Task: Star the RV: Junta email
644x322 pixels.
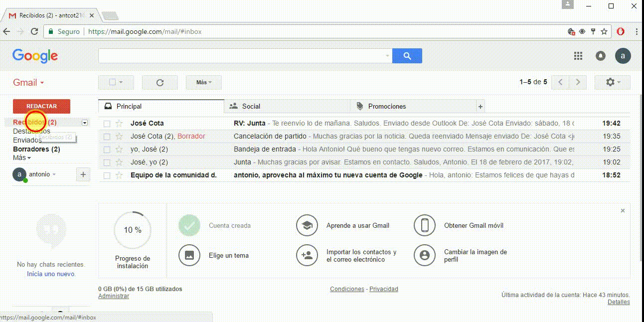Action: pos(119,123)
